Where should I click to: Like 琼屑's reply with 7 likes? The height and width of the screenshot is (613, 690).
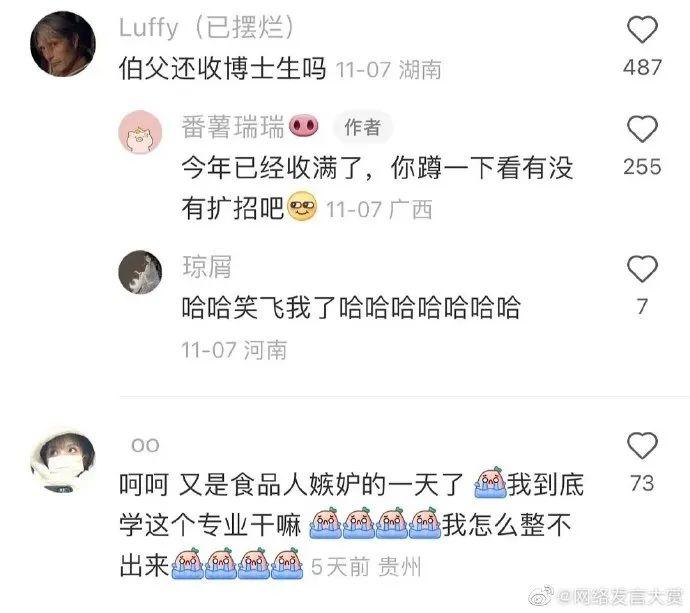(642, 268)
